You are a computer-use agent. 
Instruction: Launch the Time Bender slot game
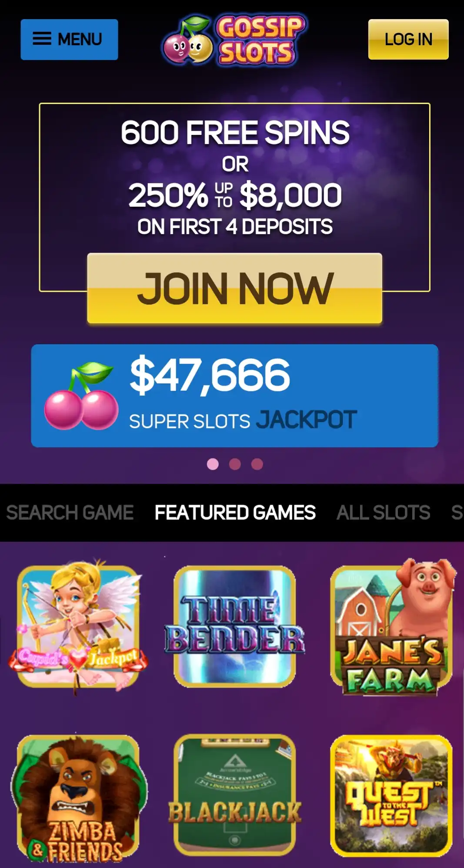click(x=235, y=627)
